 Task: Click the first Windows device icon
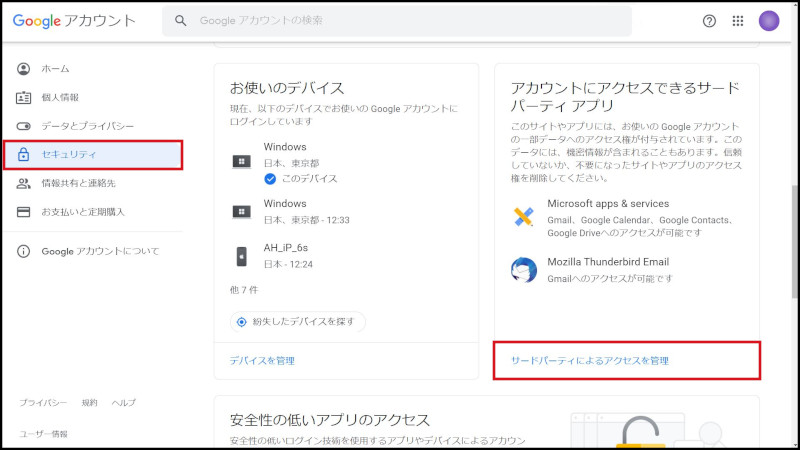click(241, 161)
